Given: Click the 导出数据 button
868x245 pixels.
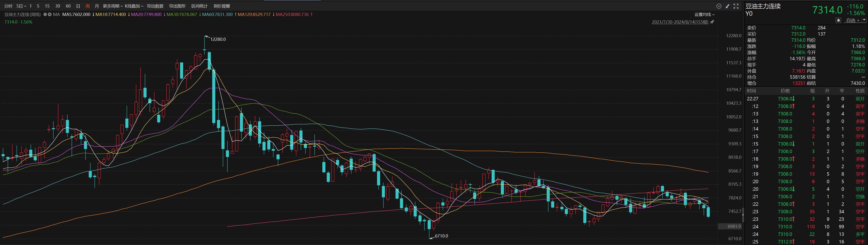Looking at the screenshot, I should coord(155,6).
